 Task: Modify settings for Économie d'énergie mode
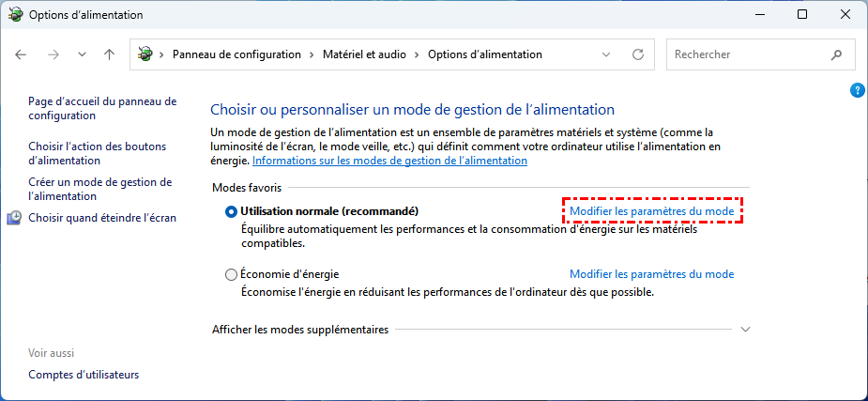click(651, 274)
